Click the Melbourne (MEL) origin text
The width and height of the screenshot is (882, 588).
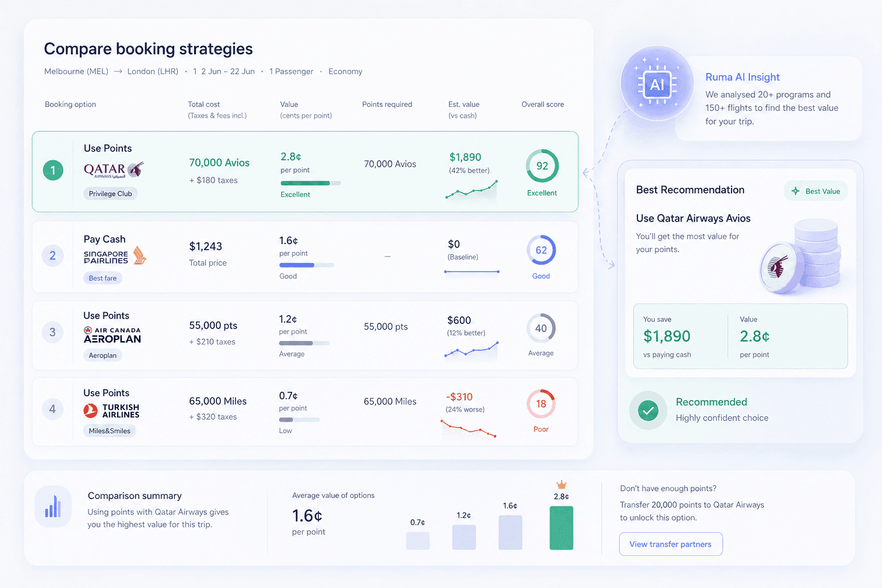pos(76,71)
